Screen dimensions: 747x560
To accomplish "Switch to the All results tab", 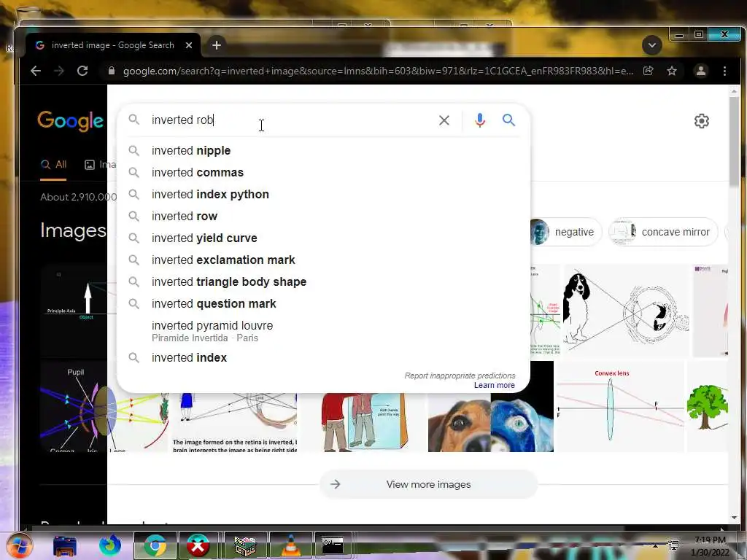I will coord(53,165).
